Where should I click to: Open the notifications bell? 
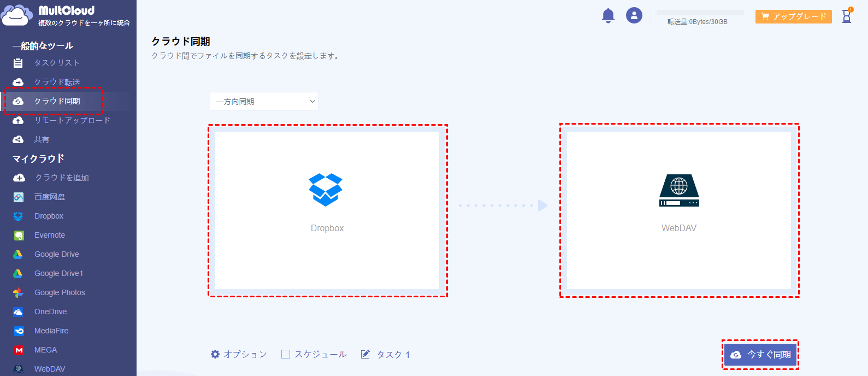(608, 15)
